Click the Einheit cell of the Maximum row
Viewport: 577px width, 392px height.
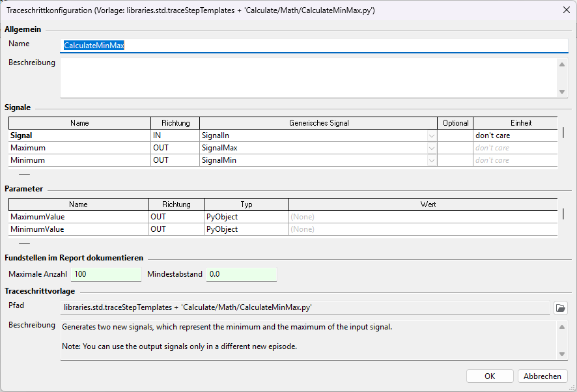point(515,148)
